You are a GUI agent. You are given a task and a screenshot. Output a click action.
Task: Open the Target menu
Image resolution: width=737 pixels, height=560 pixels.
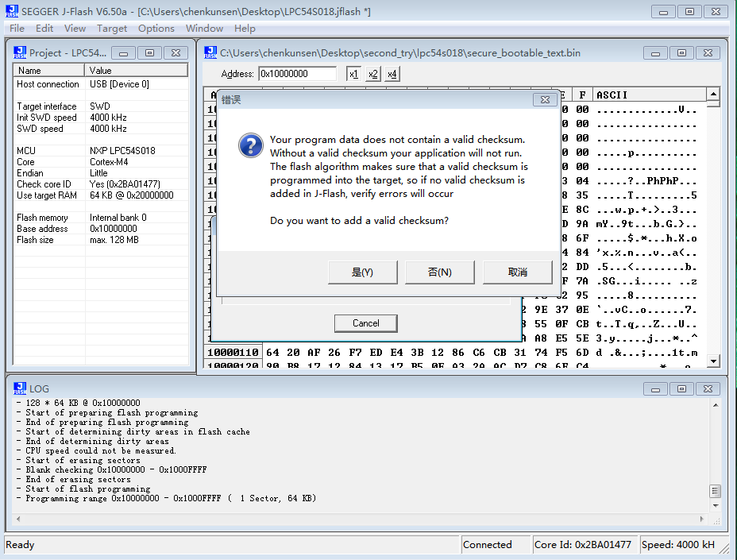pyautogui.click(x=112, y=29)
